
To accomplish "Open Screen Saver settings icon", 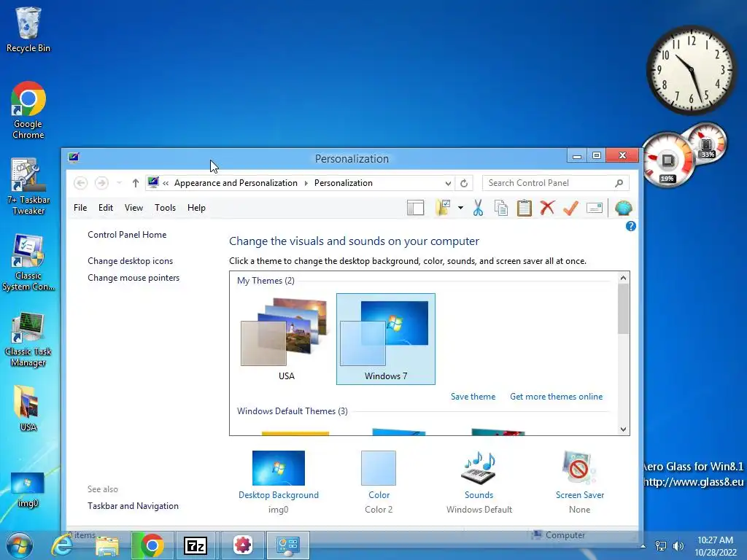I will pyautogui.click(x=579, y=469).
